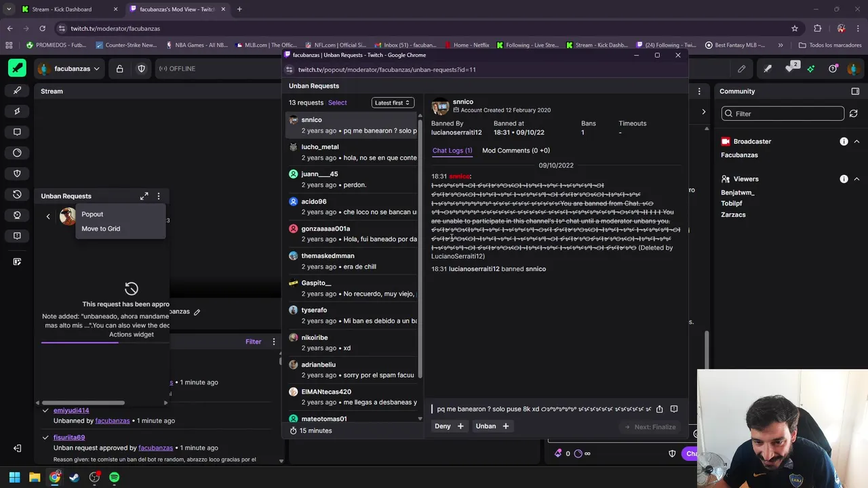The image size is (868, 488).
Task: Click the Broadcaster info icon
Action: [x=844, y=142]
